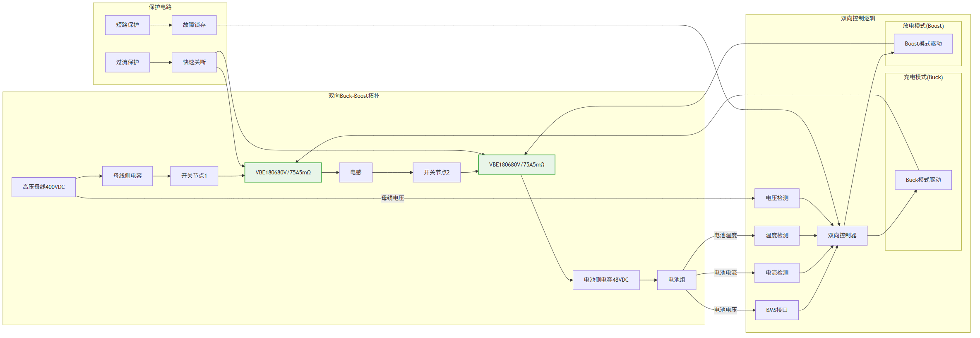The height and width of the screenshot is (338, 980).
Task: Click the 电感 inductor node
Action: 356,172
